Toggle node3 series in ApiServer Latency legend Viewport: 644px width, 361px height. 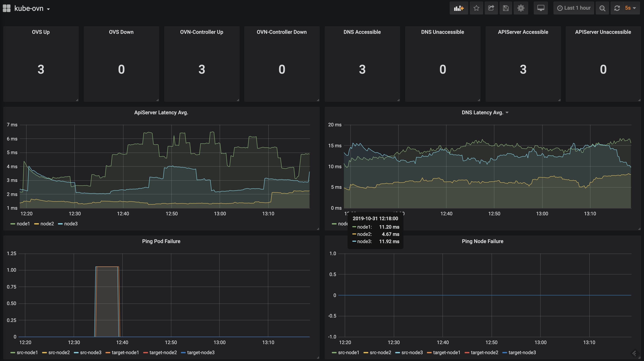(x=71, y=224)
